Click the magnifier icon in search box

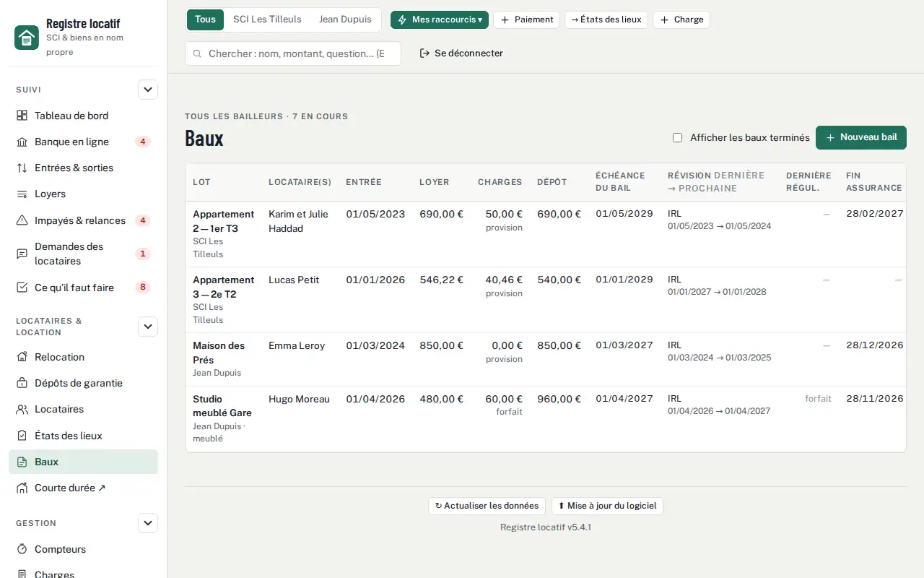[x=197, y=53]
